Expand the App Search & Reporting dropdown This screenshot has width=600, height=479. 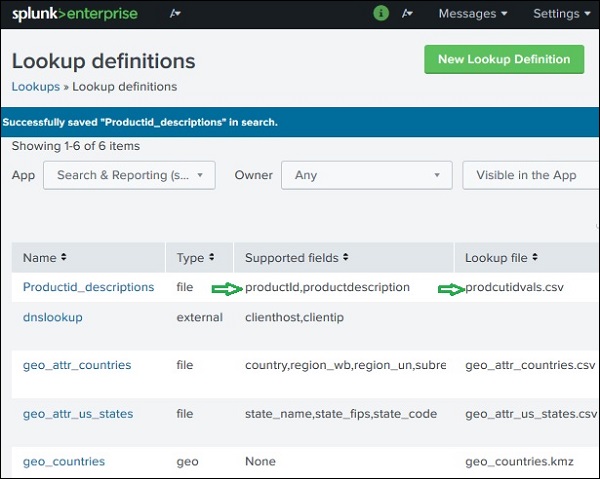tap(129, 175)
